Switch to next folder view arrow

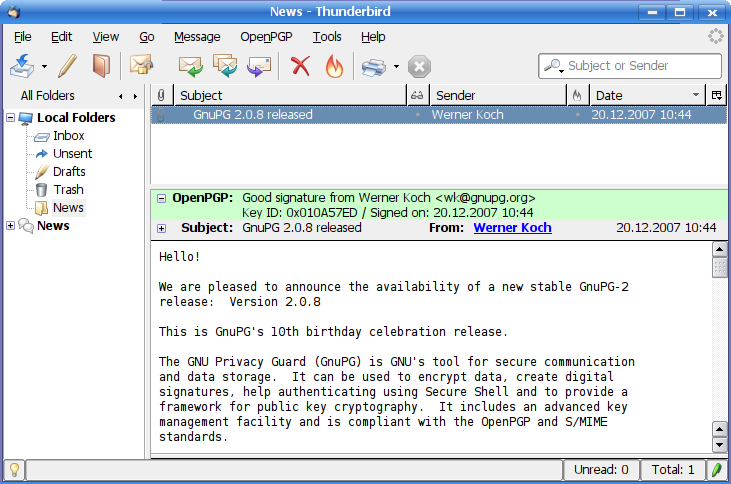(135, 97)
